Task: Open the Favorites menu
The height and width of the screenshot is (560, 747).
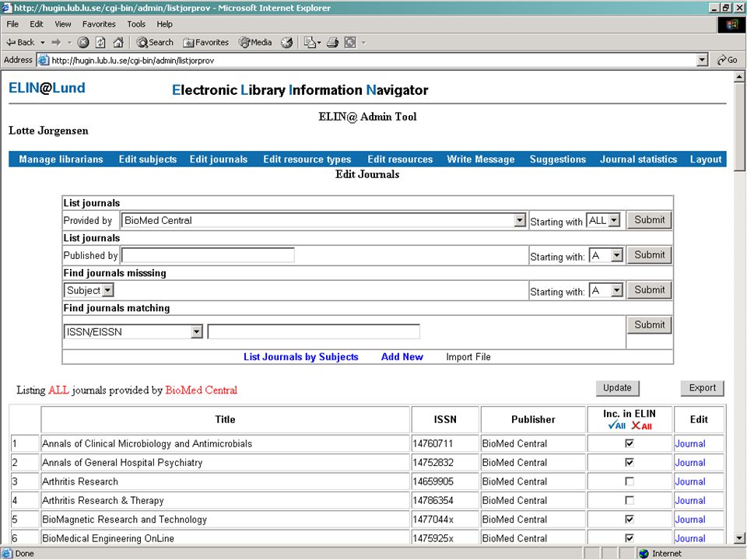Action: click(x=99, y=24)
